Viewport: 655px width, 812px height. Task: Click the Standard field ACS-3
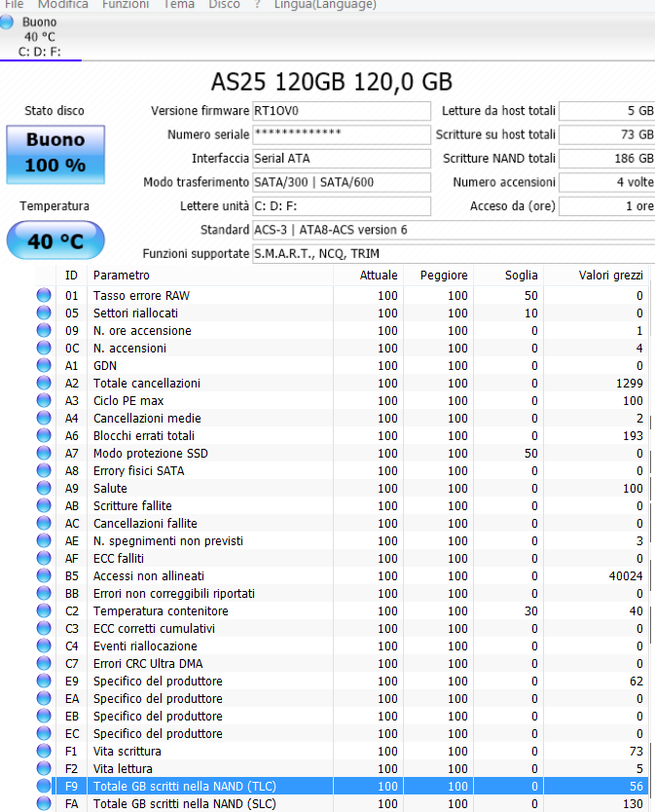coord(454,230)
